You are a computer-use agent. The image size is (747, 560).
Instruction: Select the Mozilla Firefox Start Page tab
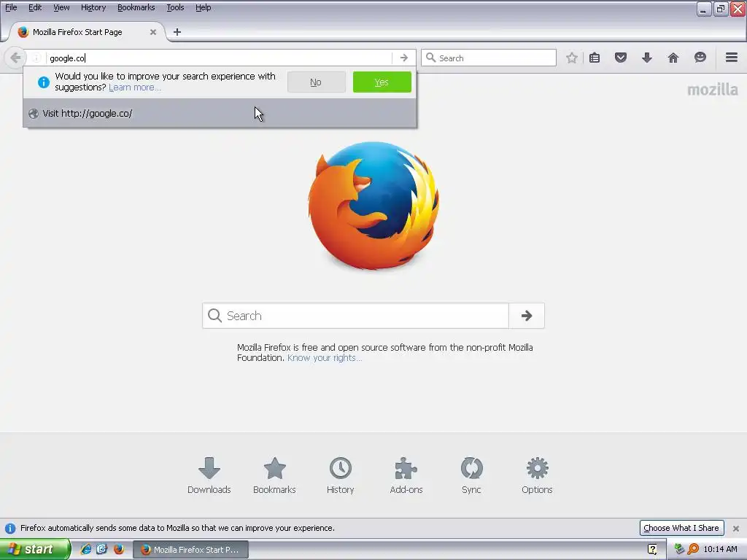(x=86, y=32)
